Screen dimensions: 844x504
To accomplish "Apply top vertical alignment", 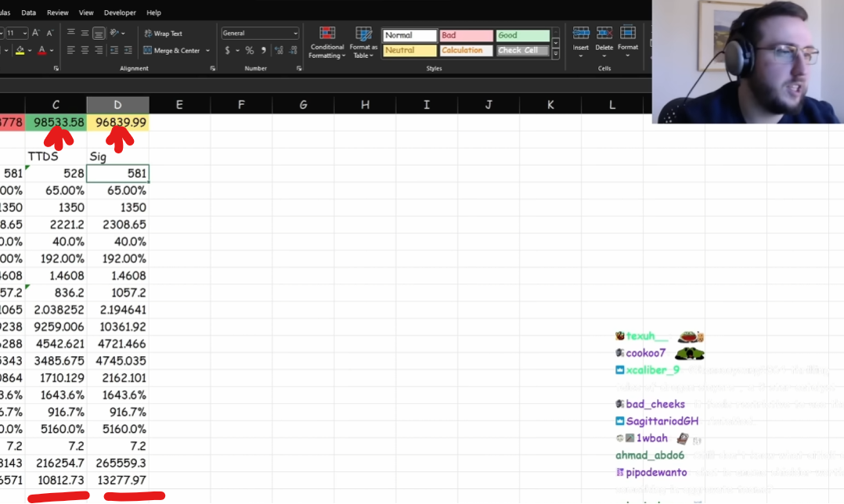I will click(71, 33).
